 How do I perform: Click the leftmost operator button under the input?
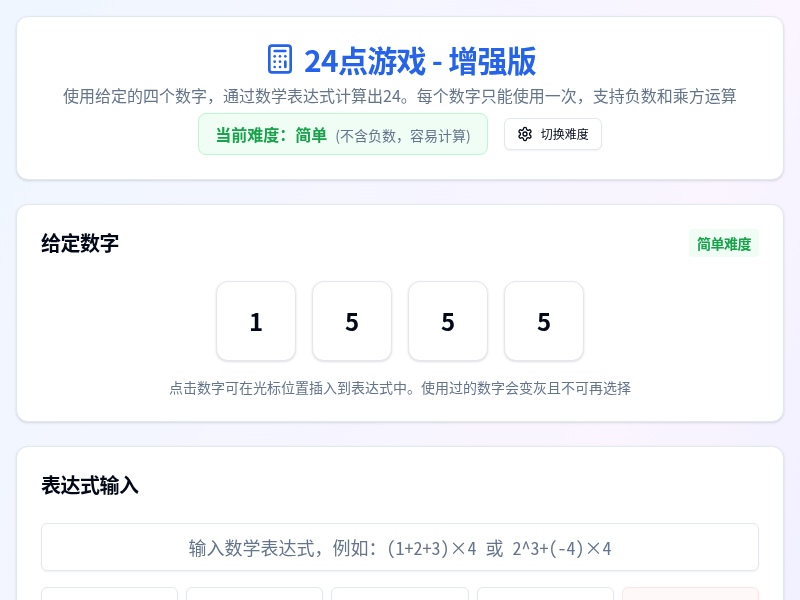click(x=109, y=597)
